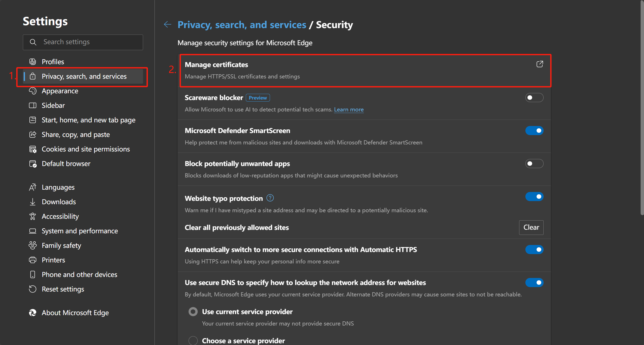Click the Profiles icon in the sidebar
The image size is (644, 345).
coord(33,62)
